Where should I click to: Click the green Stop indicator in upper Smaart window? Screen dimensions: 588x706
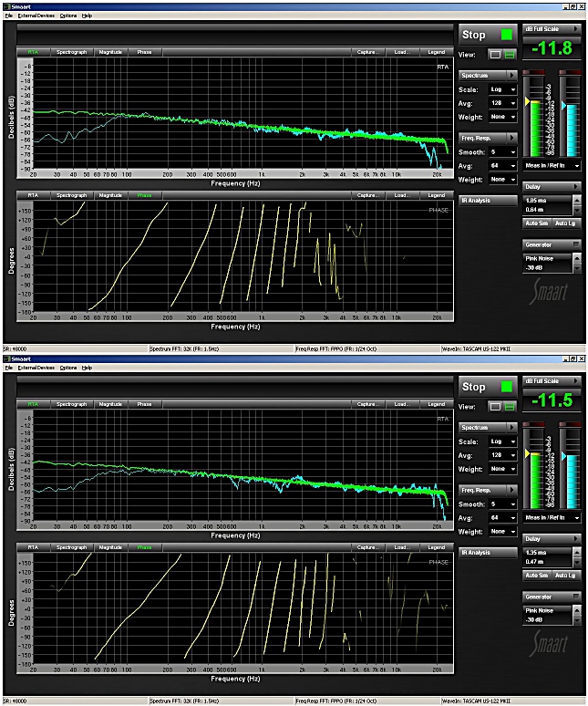coord(507,35)
